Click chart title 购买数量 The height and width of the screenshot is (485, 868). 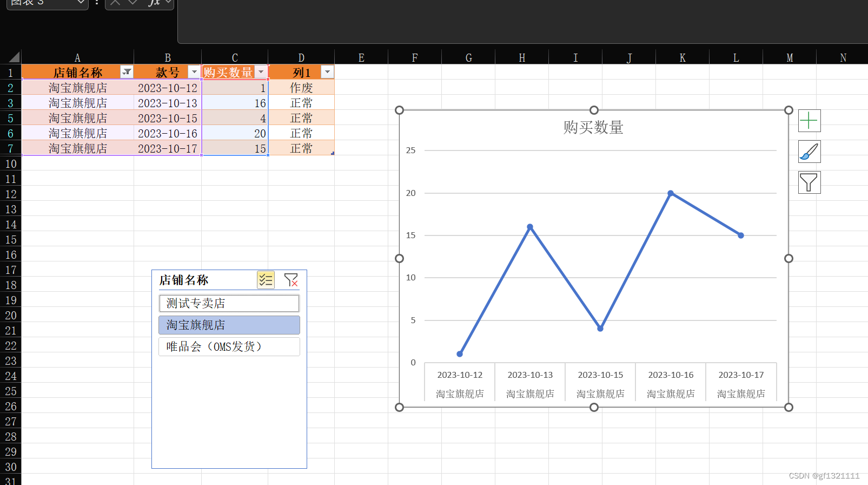[593, 127]
